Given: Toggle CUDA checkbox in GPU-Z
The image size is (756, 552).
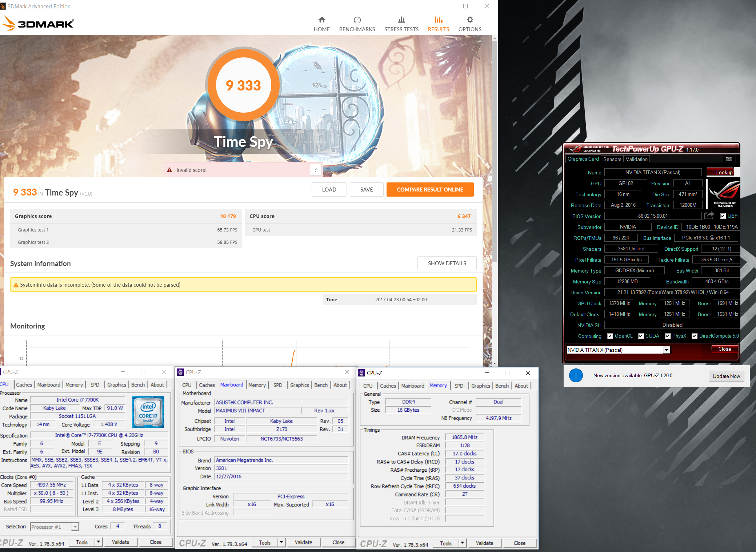Looking at the screenshot, I should click(641, 336).
